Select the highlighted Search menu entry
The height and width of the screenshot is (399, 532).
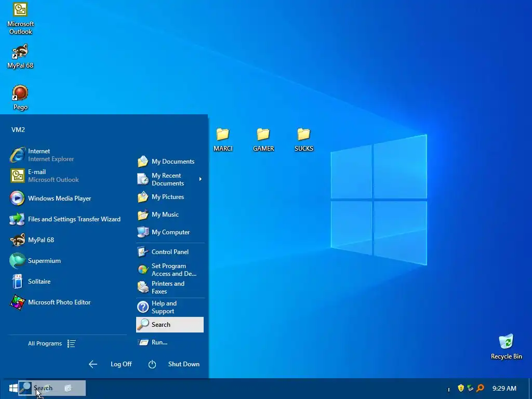(170, 325)
